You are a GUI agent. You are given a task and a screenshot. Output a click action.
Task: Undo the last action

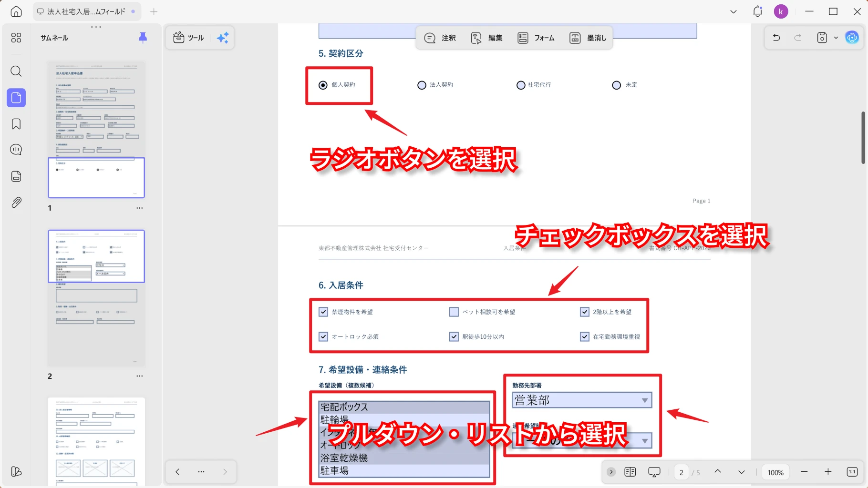click(x=776, y=37)
